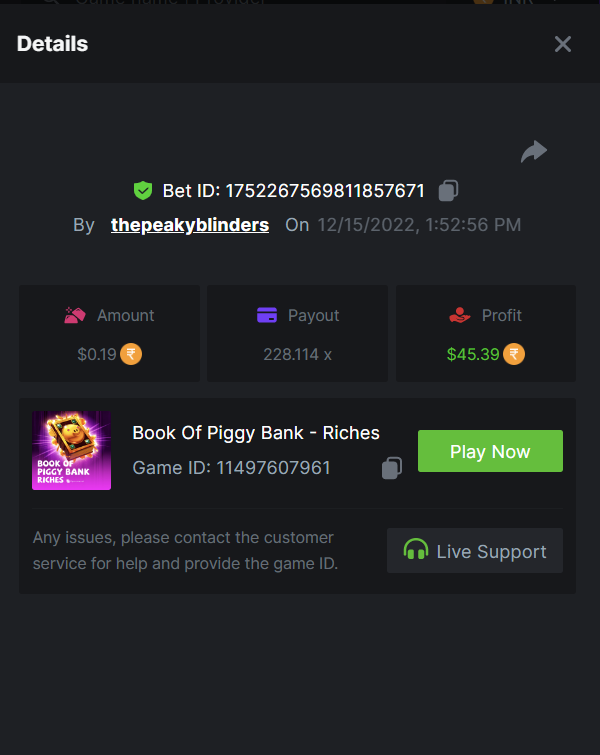Viewport: 600px width, 755px height.
Task: Copy the Game ID number
Action: point(392,468)
